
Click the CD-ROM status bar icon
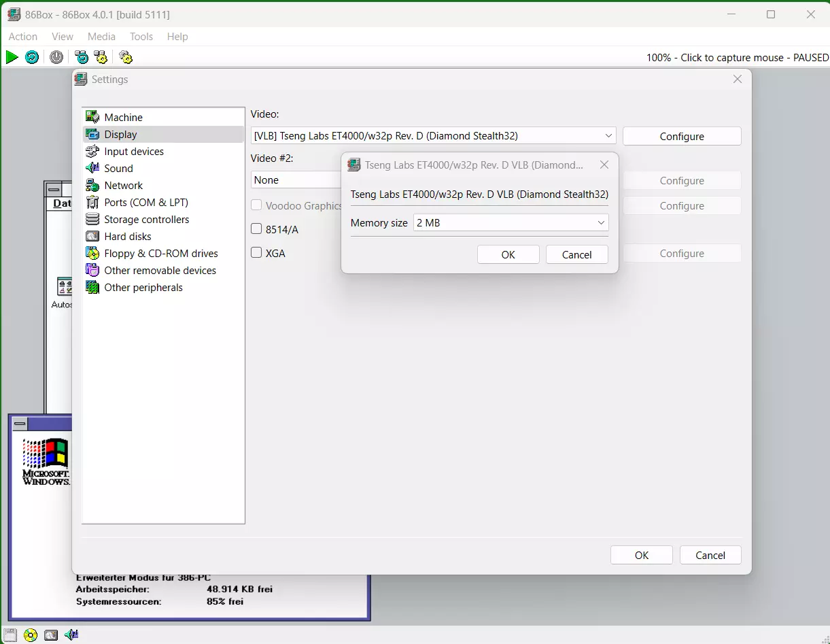point(31,635)
